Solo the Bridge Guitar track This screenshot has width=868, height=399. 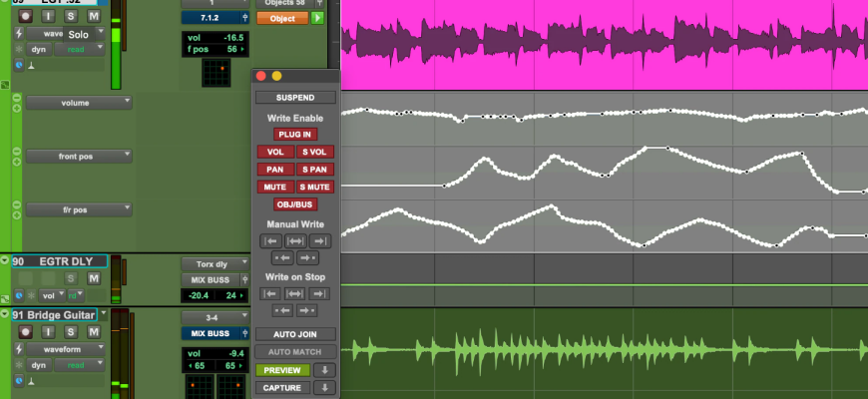tap(72, 332)
